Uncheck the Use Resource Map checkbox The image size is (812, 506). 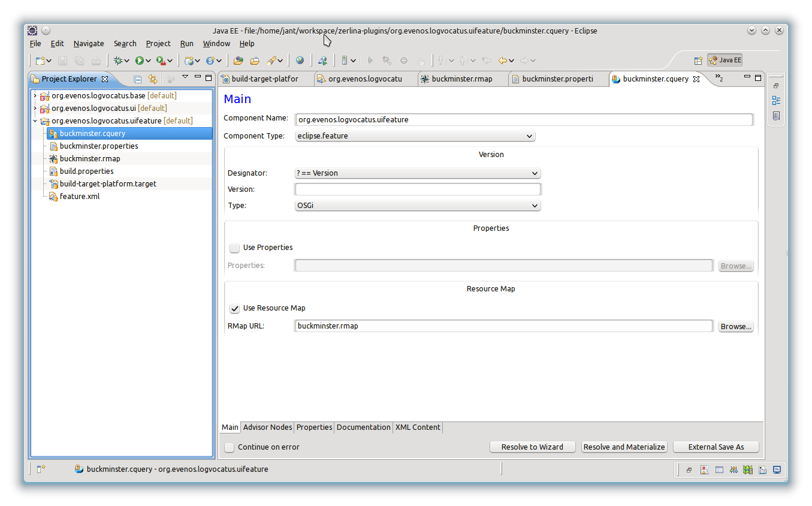235,308
